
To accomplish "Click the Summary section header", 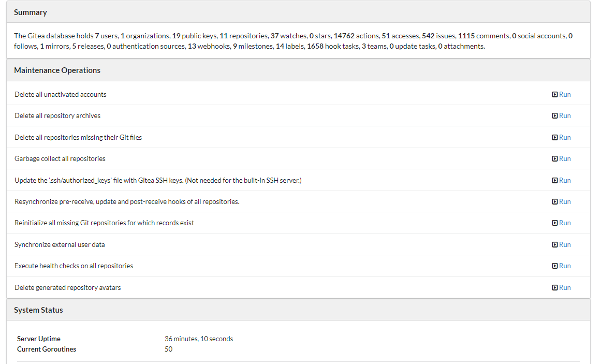I will (298, 12).
